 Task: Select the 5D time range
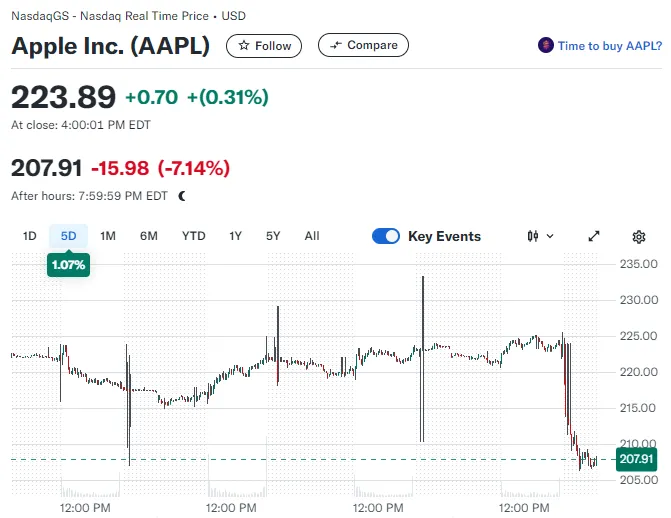click(x=69, y=237)
